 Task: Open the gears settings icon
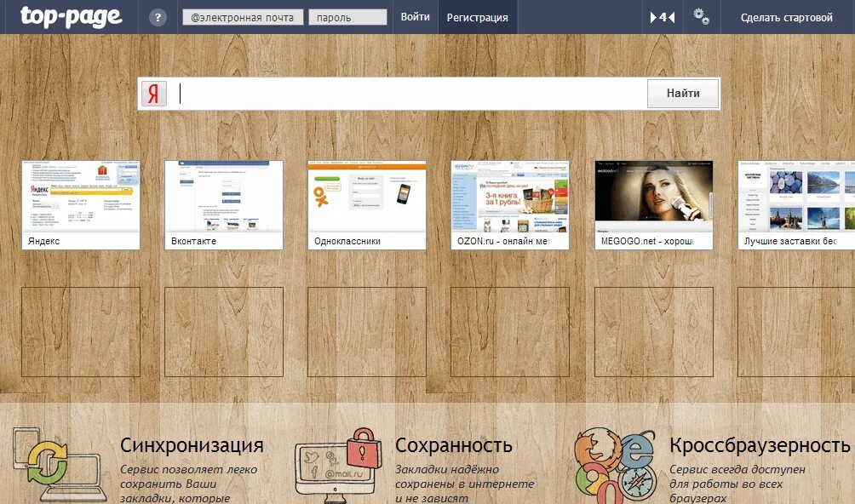[x=701, y=17]
